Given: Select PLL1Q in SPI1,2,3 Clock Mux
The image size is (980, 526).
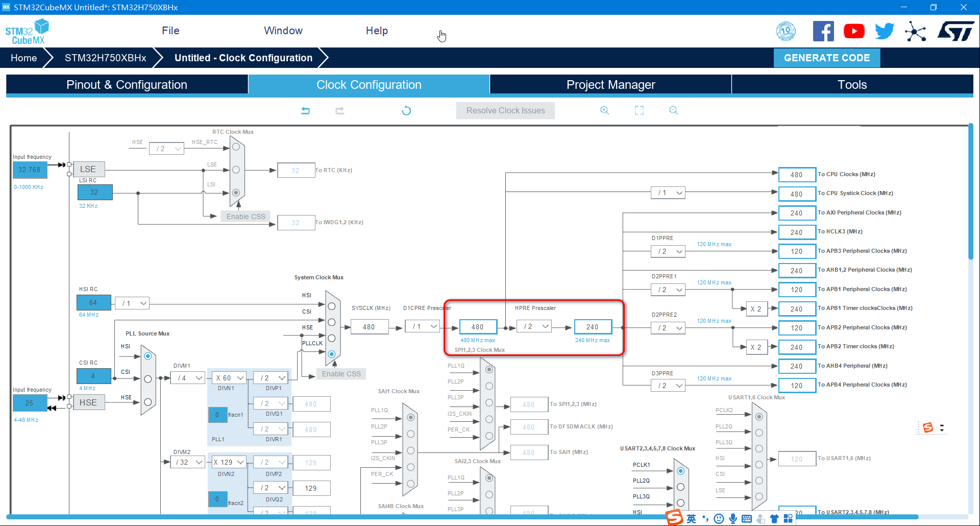Looking at the screenshot, I should pos(489,369).
